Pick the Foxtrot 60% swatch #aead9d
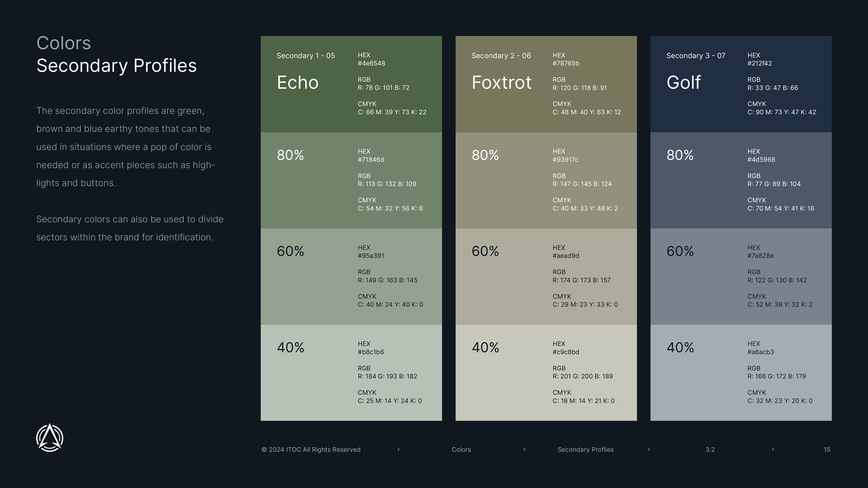Image resolution: width=868 pixels, height=488 pixels. coord(546,277)
